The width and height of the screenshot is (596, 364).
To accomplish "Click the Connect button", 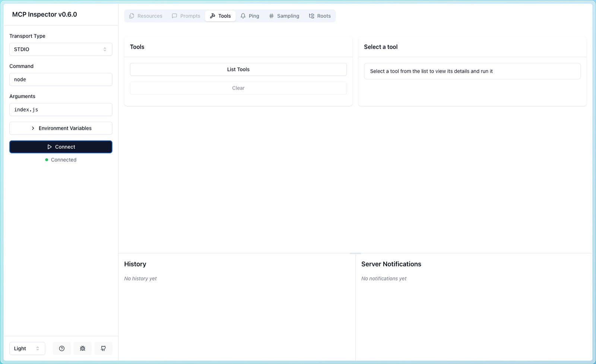I will pyautogui.click(x=61, y=147).
